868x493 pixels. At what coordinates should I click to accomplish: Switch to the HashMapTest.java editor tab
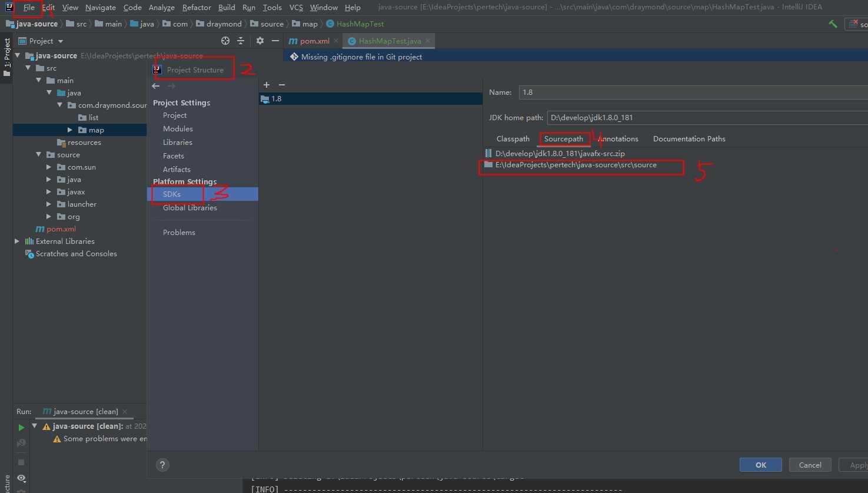[390, 41]
